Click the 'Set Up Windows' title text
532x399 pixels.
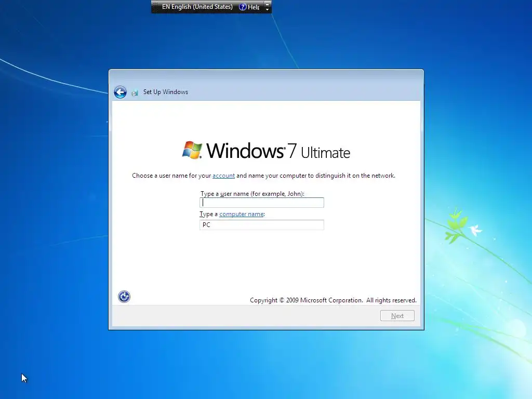point(166,92)
